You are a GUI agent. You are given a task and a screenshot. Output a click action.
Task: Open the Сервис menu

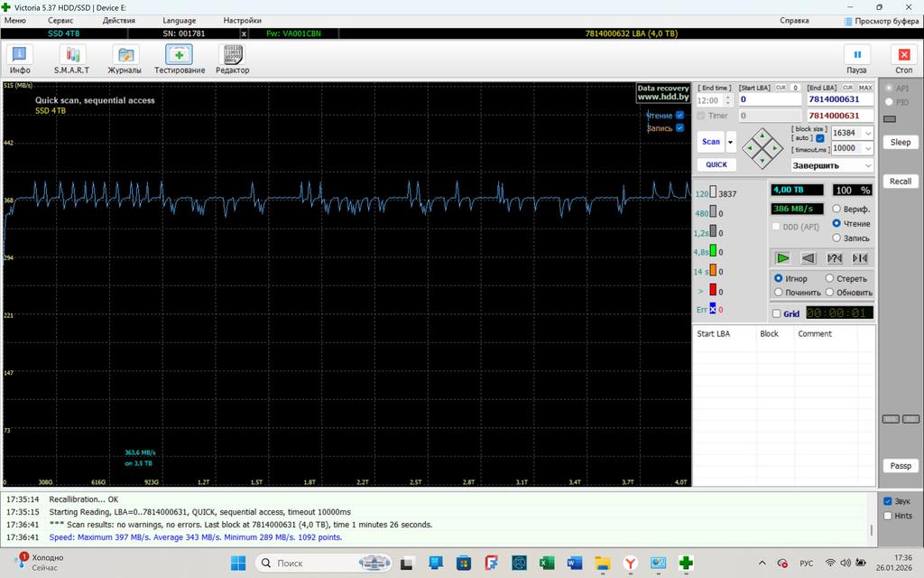[60, 20]
